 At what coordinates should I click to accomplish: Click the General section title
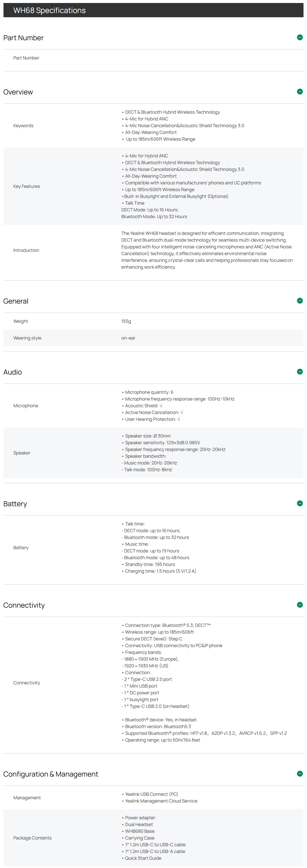click(x=16, y=301)
